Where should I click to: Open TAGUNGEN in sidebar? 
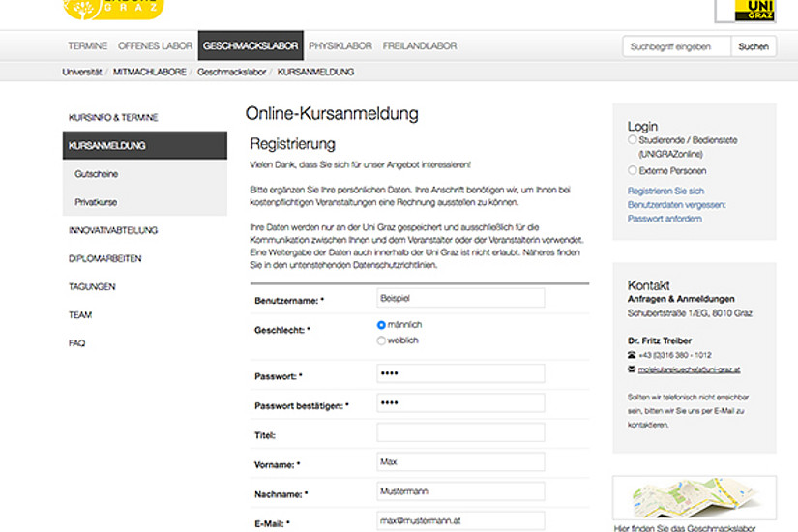[92, 287]
